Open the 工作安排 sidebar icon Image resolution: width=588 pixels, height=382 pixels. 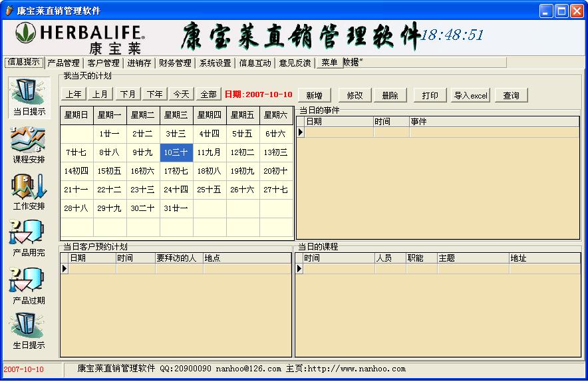tap(29, 192)
